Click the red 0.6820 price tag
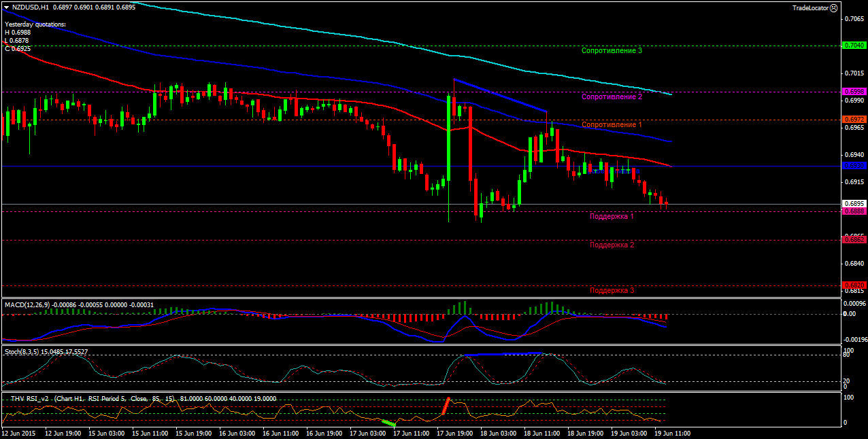Viewport: 868px width, 439px height. coord(854,285)
